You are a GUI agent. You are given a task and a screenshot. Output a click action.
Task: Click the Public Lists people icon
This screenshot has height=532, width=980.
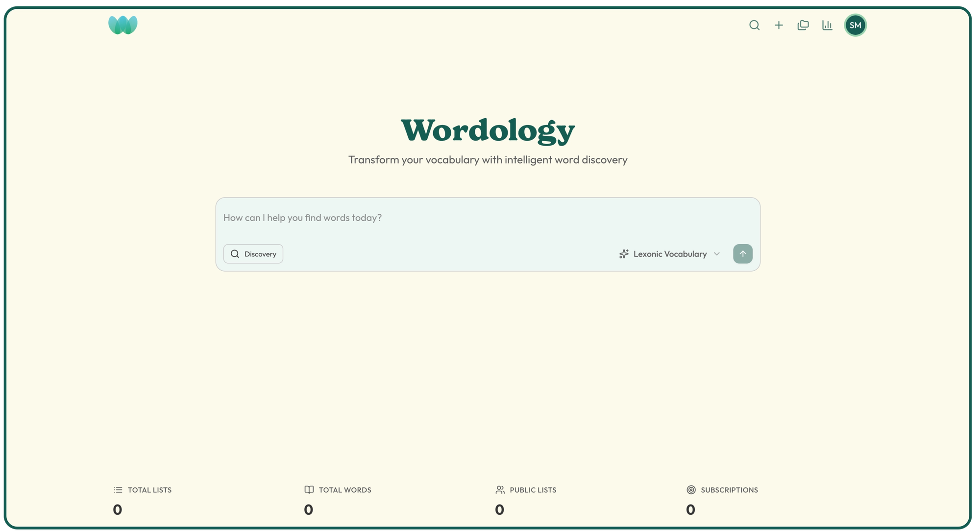(x=500, y=490)
